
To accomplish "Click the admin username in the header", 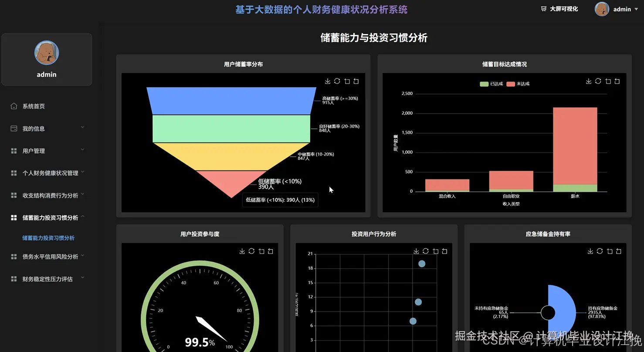I will click(x=622, y=9).
